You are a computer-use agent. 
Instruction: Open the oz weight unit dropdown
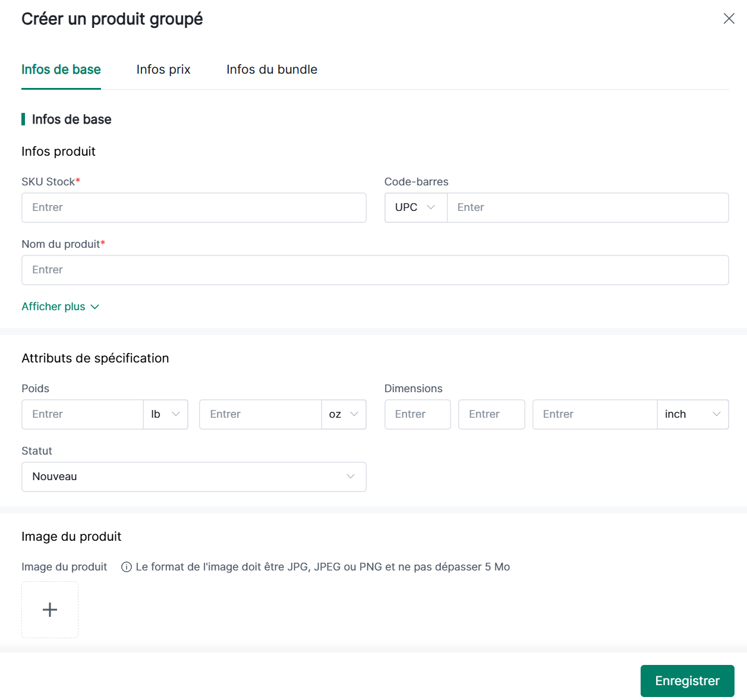coord(343,414)
